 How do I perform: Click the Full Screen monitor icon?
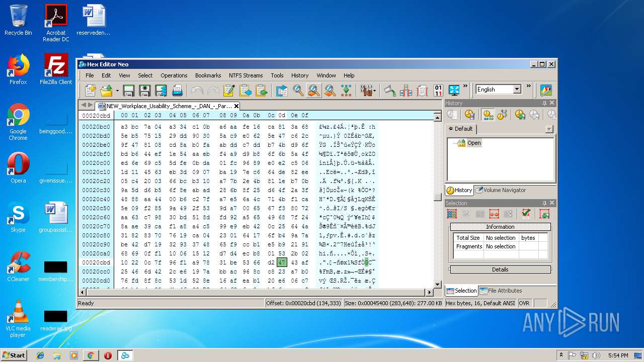pyautogui.click(x=454, y=90)
